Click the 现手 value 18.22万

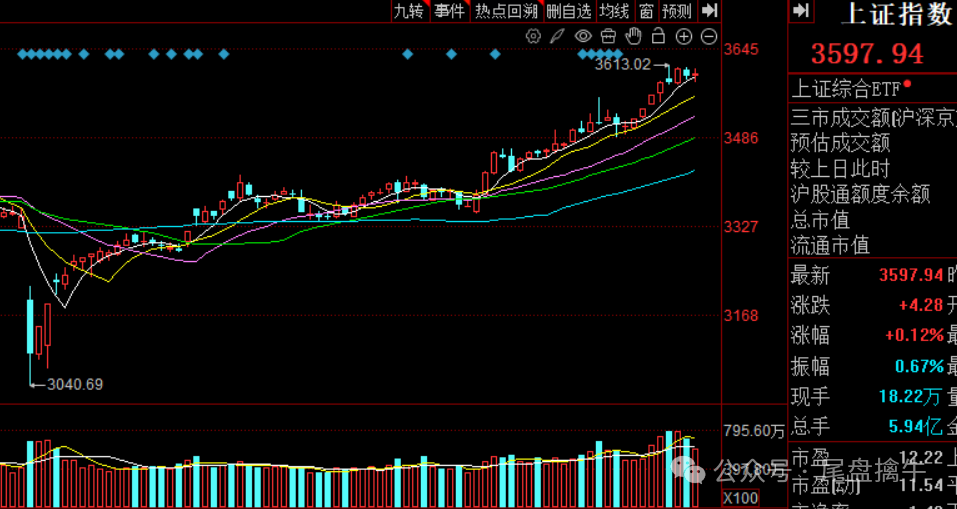tap(911, 397)
